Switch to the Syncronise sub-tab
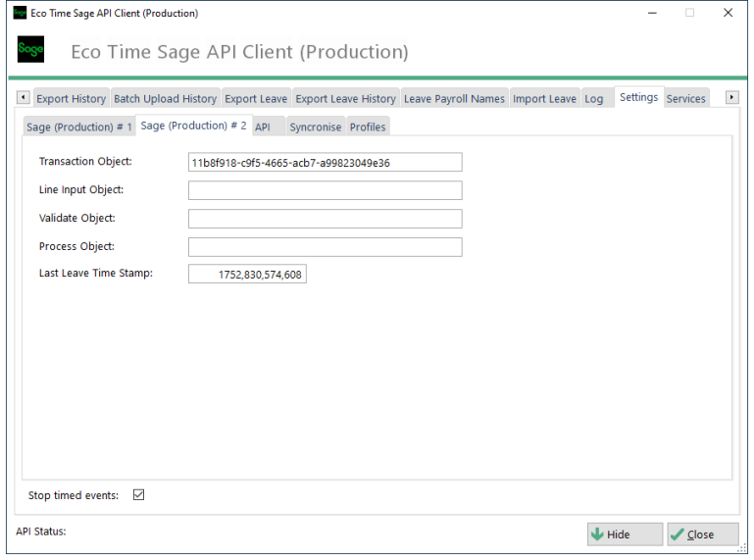The width and height of the screenshot is (754, 560). [x=315, y=127]
